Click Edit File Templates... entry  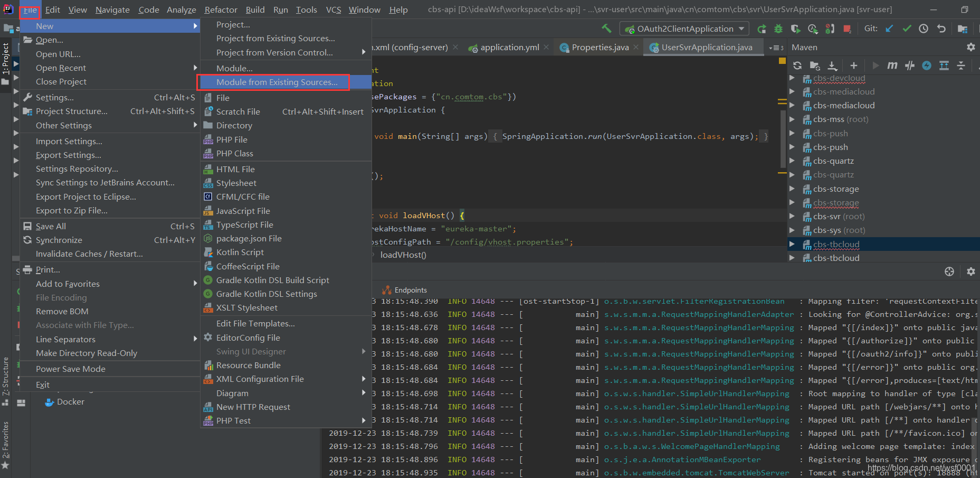tap(286, 323)
